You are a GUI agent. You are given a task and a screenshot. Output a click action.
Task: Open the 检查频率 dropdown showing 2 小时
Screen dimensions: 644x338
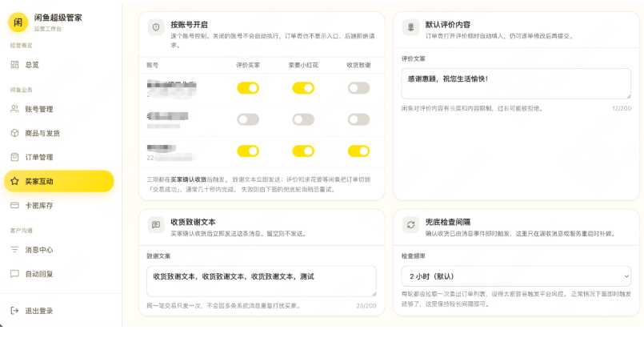tap(516, 276)
